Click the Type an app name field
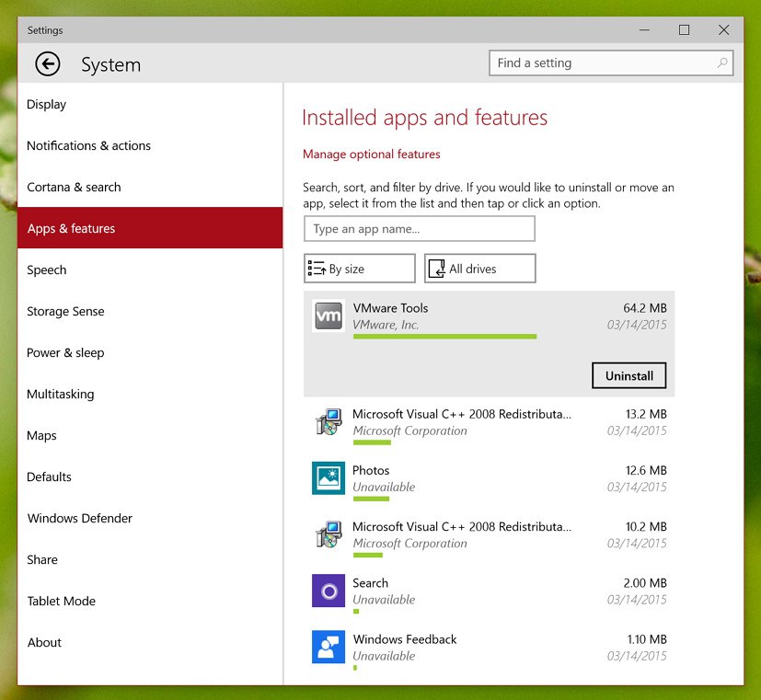Viewport: 761px width, 700px height. [420, 228]
